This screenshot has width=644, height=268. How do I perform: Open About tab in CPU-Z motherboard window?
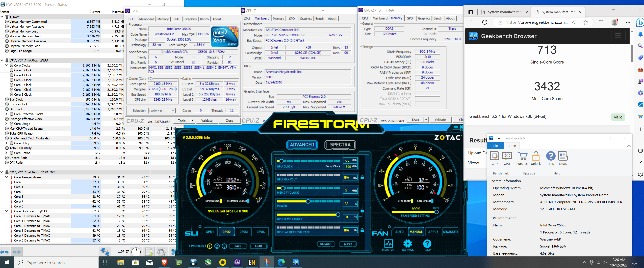pos(332,19)
